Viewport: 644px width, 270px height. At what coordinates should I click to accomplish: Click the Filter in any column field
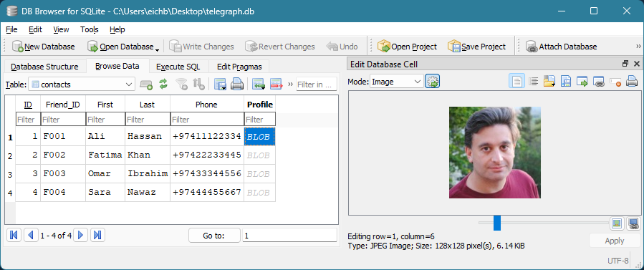coord(316,85)
